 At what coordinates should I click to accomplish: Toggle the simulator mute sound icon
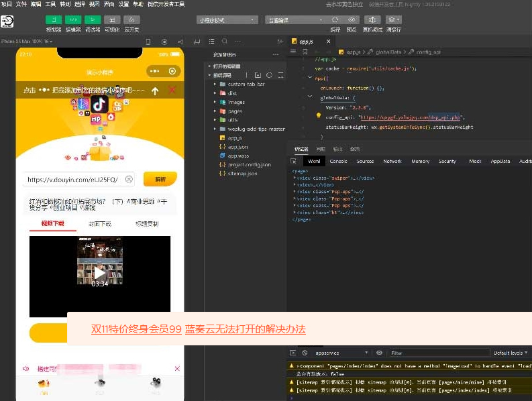click(x=180, y=42)
